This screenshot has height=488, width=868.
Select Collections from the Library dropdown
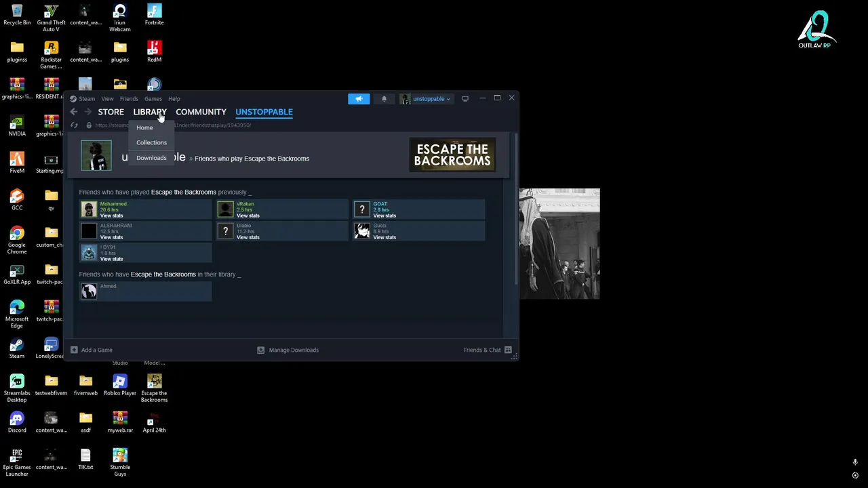[x=151, y=142]
